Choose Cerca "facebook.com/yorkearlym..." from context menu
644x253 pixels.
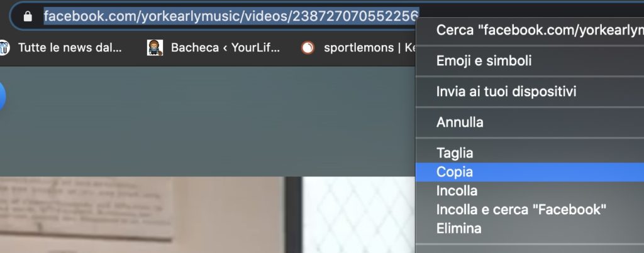[x=530, y=30]
